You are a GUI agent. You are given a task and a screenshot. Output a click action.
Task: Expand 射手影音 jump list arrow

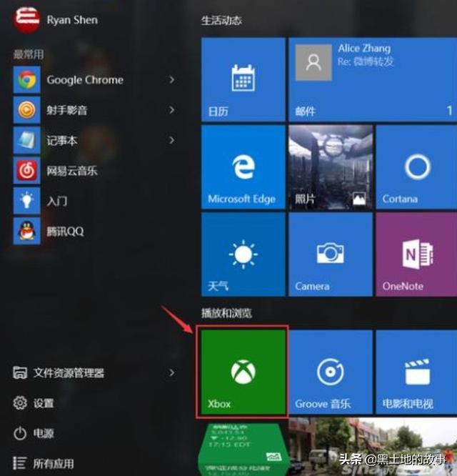point(171,110)
